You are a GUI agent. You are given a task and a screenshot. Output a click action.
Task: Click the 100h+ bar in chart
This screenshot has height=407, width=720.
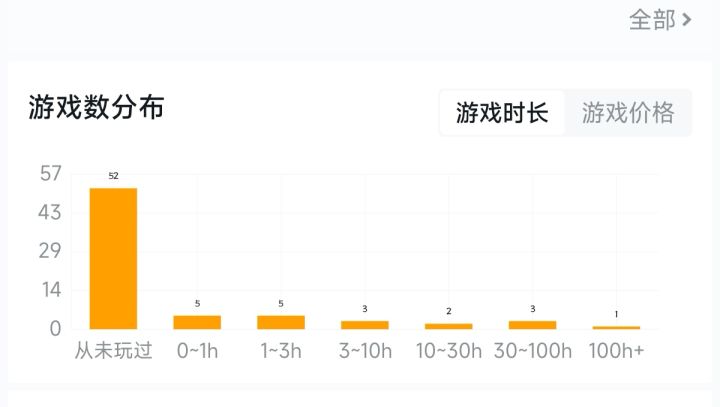click(x=616, y=327)
